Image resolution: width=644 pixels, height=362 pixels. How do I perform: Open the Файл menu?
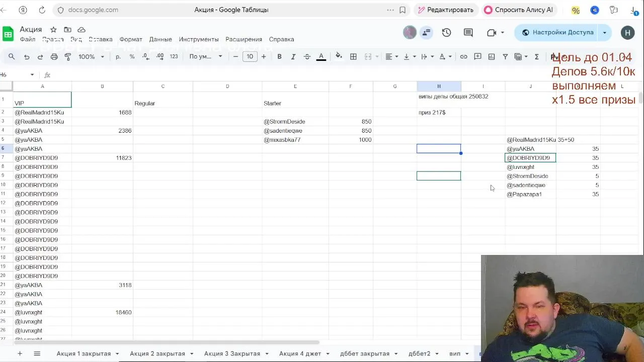pyautogui.click(x=28, y=39)
